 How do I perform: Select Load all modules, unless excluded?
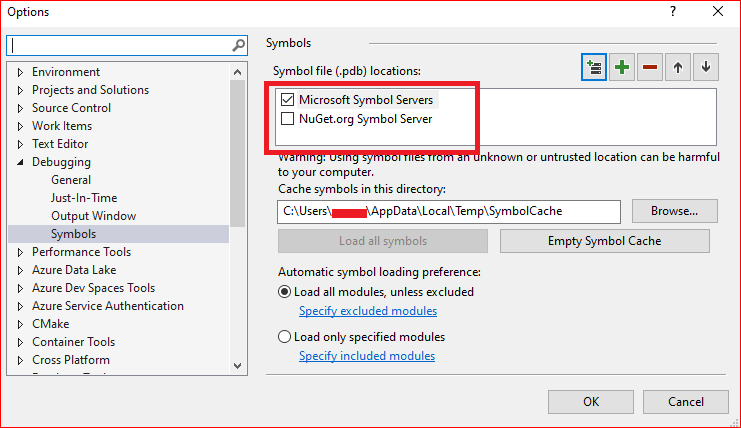[285, 292]
